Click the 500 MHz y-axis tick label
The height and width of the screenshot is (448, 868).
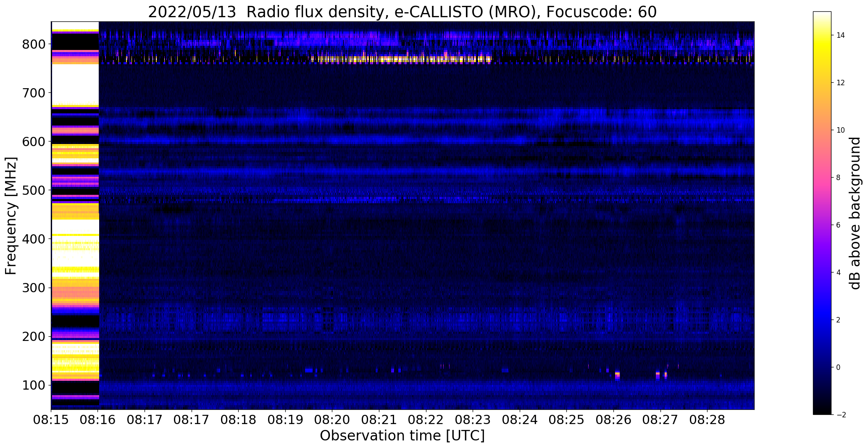pyautogui.click(x=34, y=190)
